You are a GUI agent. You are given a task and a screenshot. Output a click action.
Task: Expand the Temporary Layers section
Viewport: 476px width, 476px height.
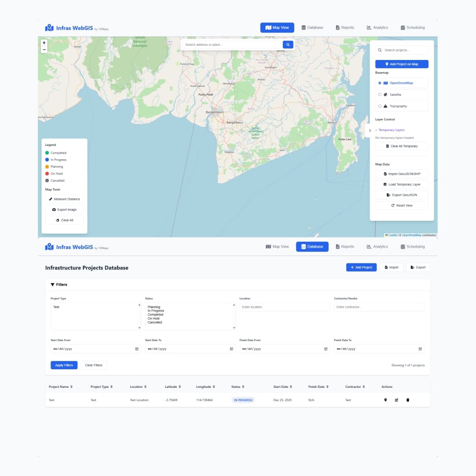click(392, 130)
